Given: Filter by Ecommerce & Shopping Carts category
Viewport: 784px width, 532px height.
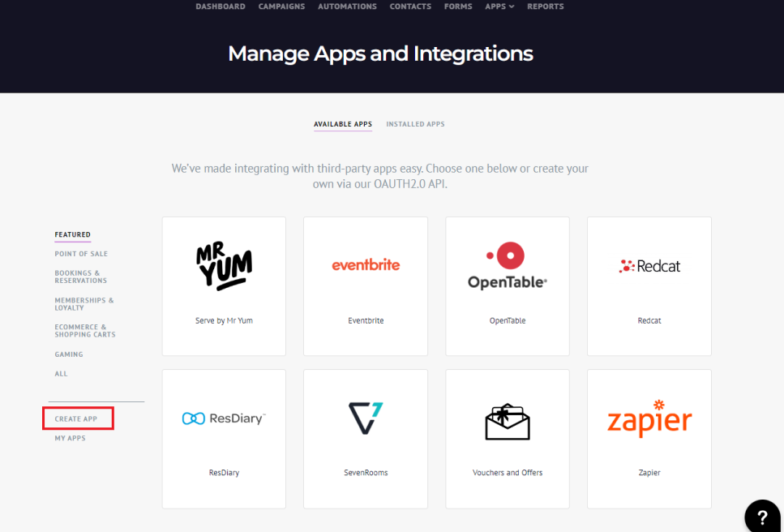Looking at the screenshot, I should pos(85,331).
